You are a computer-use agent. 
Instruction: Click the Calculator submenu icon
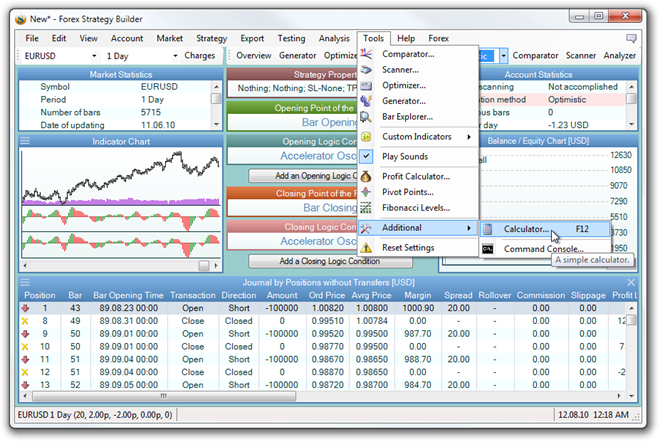tap(488, 229)
